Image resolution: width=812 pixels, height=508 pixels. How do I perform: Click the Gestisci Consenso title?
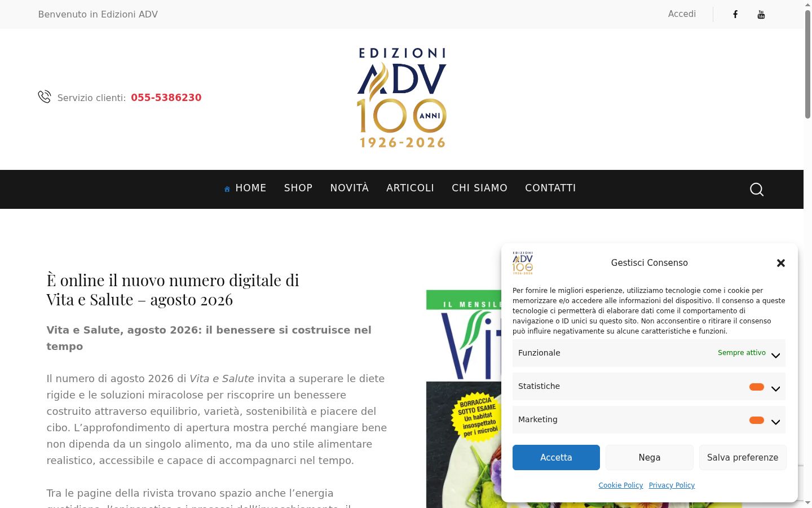pyautogui.click(x=650, y=263)
